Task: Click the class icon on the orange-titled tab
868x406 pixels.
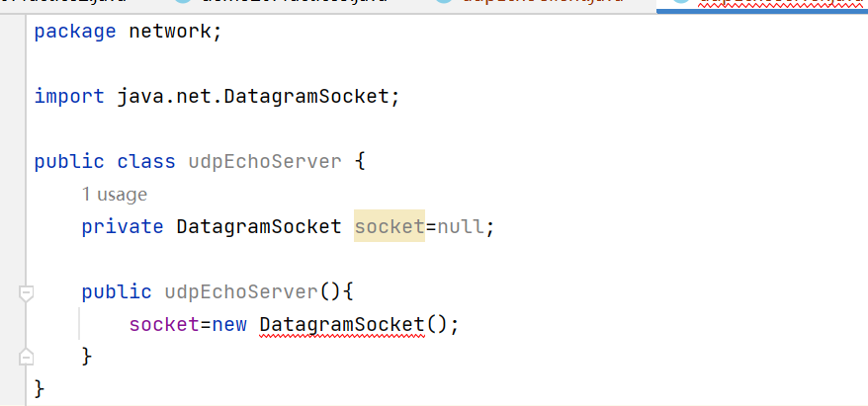Action: point(445,2)
